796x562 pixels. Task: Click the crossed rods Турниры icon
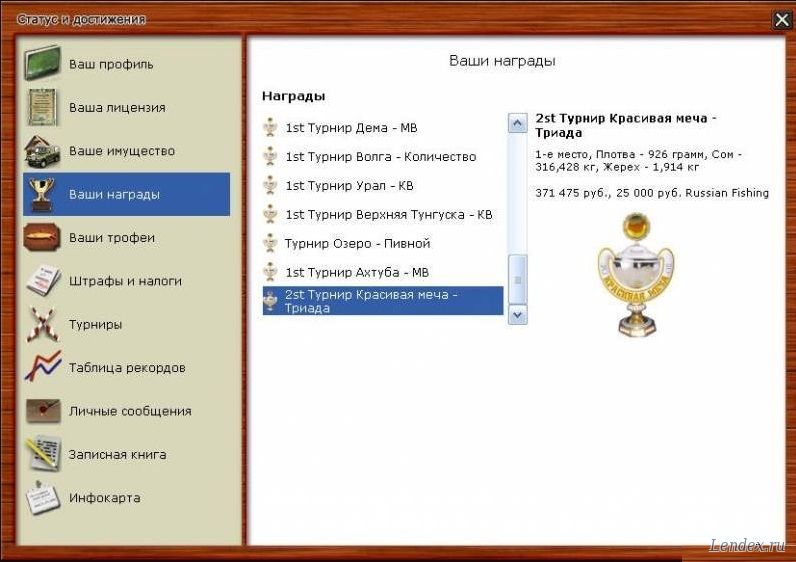pos(42,325)
